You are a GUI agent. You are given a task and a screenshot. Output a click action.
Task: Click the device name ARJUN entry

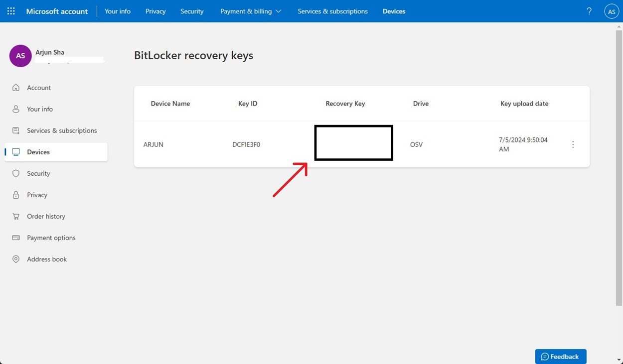pos(153,144)
